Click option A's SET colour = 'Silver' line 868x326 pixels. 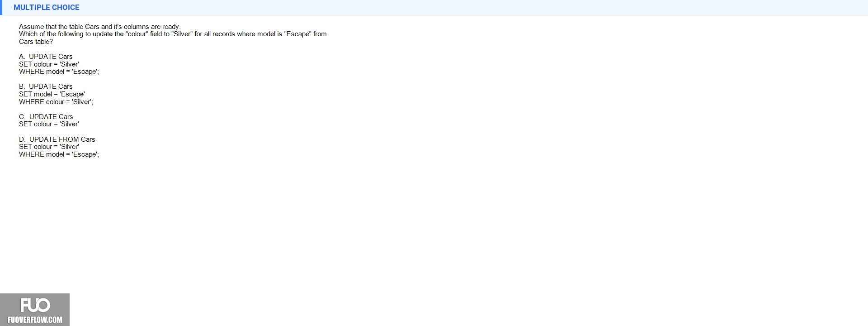[49, 64]
